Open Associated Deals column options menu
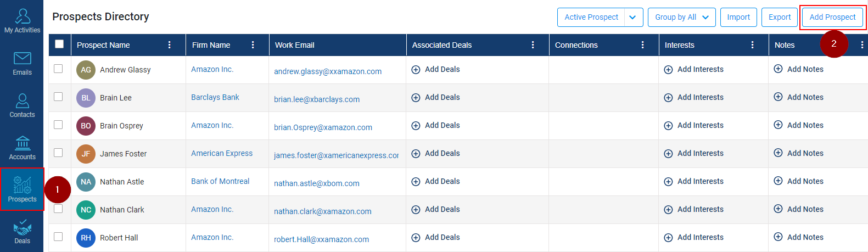 coord(533,45)
